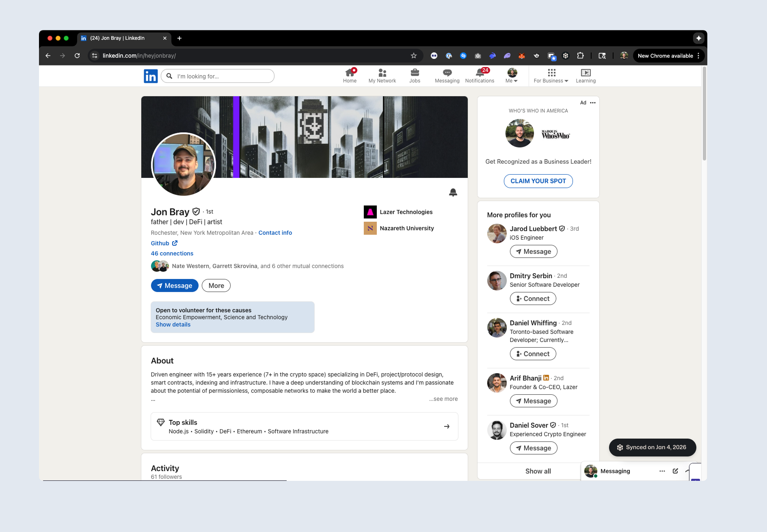
Task: Open the Contact info link
Action: click(275, 233)
